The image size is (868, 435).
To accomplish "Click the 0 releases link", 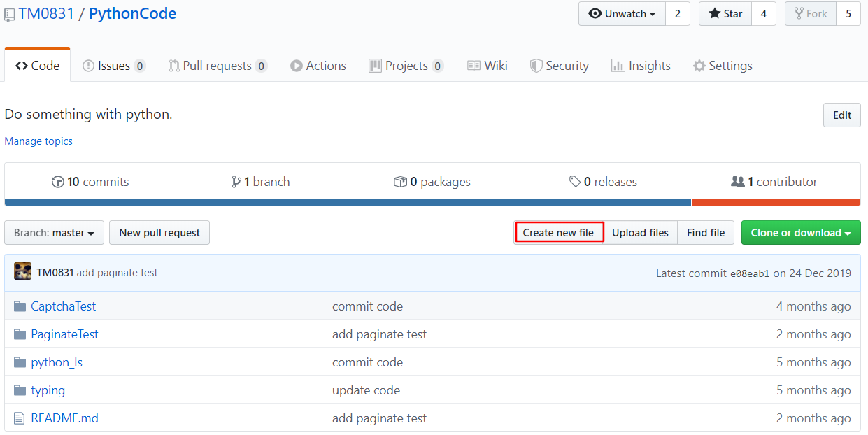I will (x=603, y=182).
